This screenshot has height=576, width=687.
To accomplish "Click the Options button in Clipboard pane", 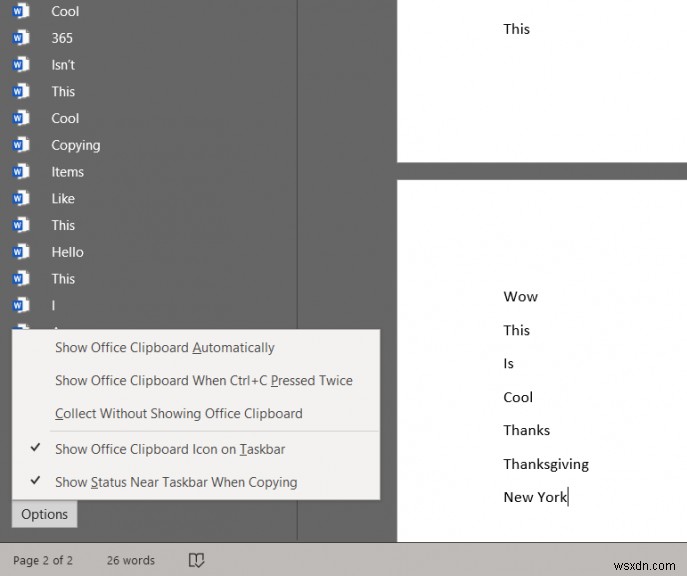I will pos(45,514).
